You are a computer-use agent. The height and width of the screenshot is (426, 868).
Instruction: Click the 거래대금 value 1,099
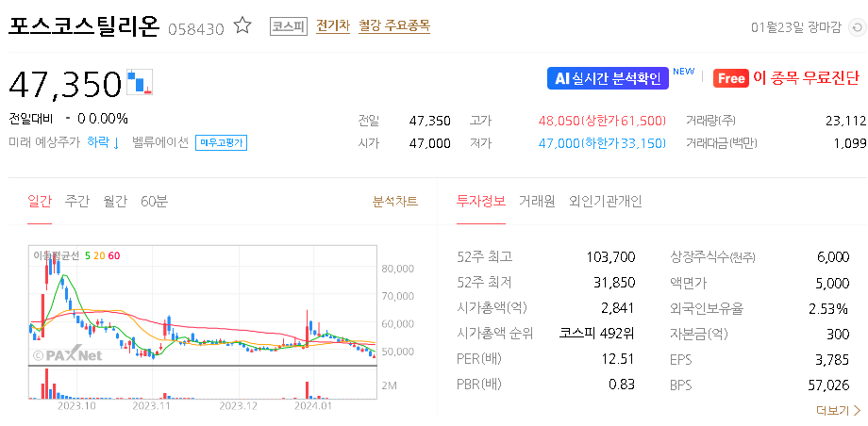click(850, 143)
